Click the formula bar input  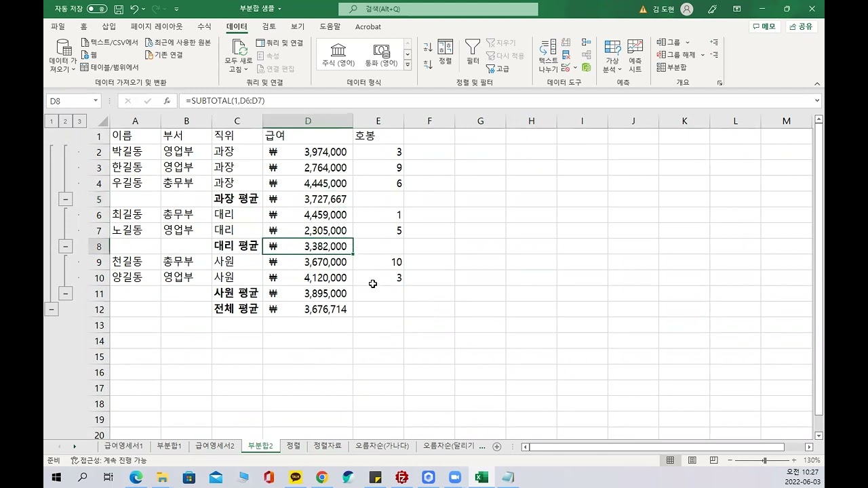pyautogui.click(x=495, y=101)
